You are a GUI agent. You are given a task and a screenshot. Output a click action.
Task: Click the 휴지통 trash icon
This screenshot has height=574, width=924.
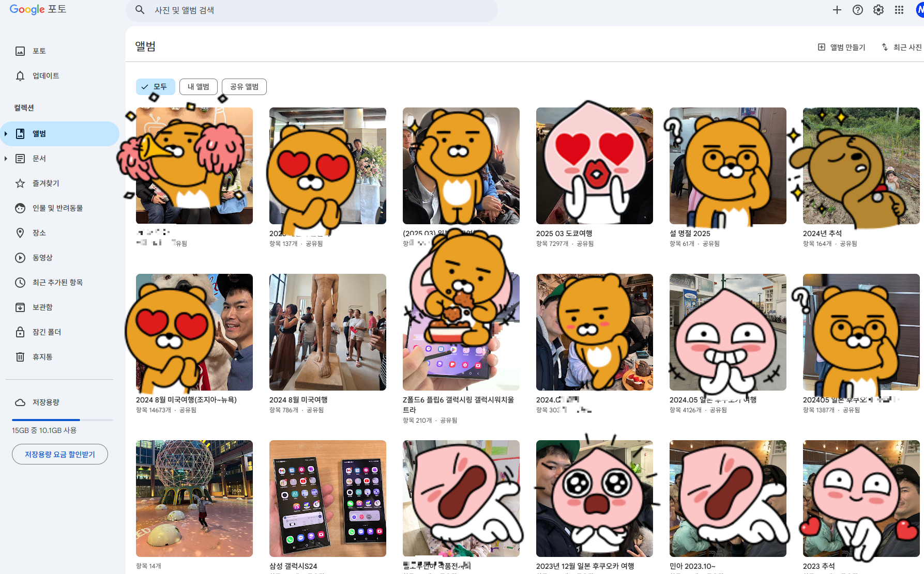(20, 357)
